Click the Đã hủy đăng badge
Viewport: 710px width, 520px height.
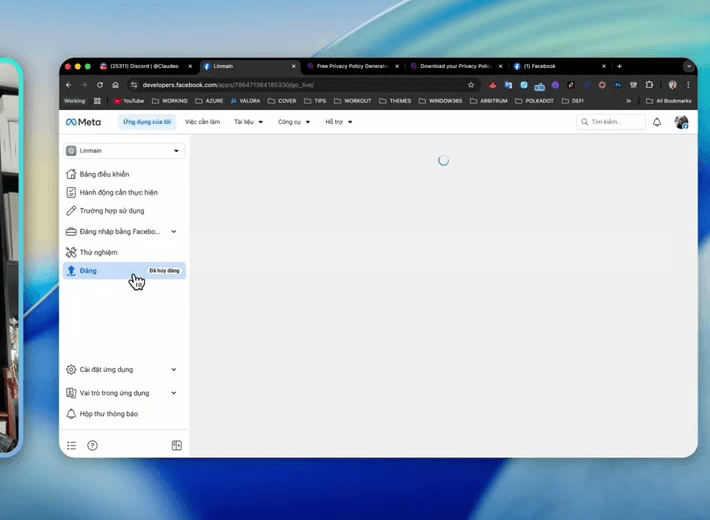[x=164, y=270]
